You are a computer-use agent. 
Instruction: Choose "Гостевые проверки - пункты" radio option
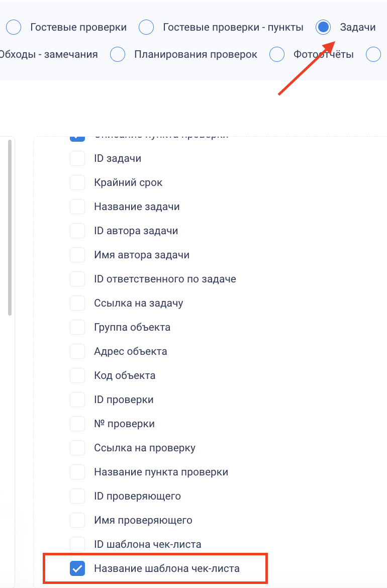pyautogui.click(x=146, y=27)
